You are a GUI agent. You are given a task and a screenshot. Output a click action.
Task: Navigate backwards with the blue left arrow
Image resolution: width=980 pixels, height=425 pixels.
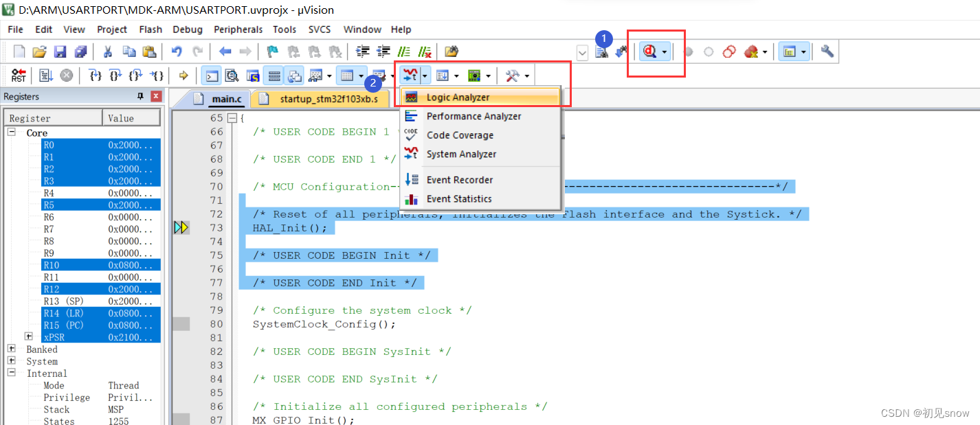[x=225, y=51]
